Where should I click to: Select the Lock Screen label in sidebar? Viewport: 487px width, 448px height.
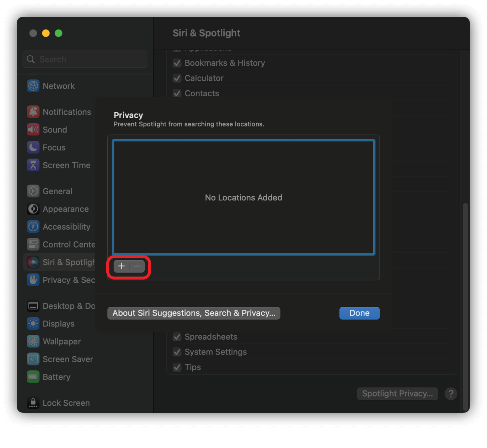(x=66, y=403)
